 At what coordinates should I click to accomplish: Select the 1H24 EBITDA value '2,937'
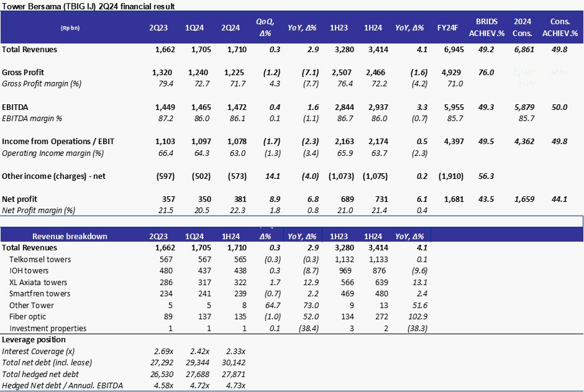(x=378, y=107)
